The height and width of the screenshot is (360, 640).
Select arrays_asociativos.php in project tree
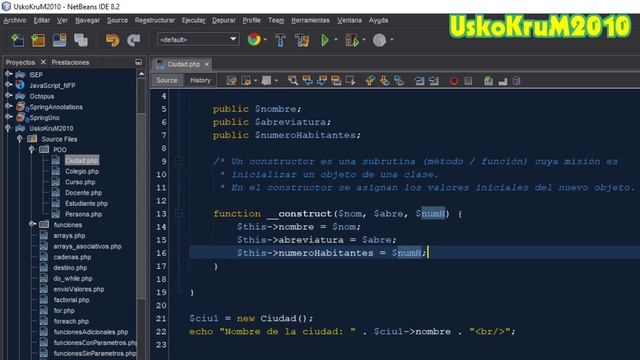87,246
